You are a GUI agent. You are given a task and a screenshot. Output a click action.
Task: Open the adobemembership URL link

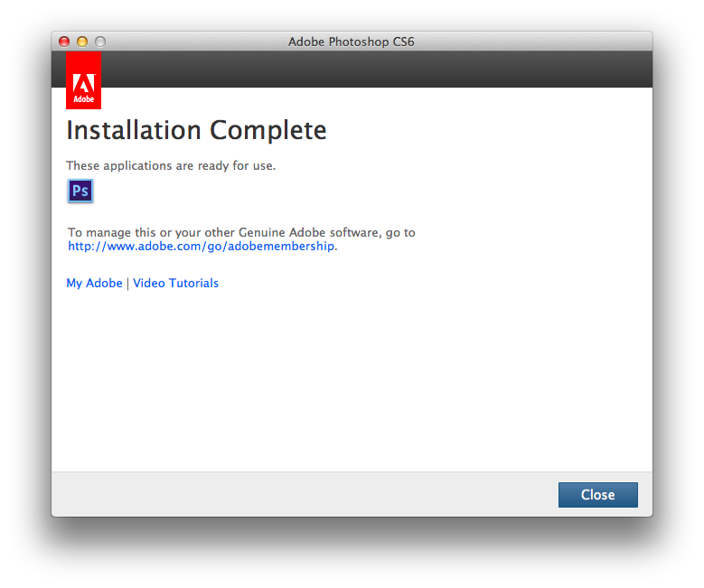(x=202, y=246)
